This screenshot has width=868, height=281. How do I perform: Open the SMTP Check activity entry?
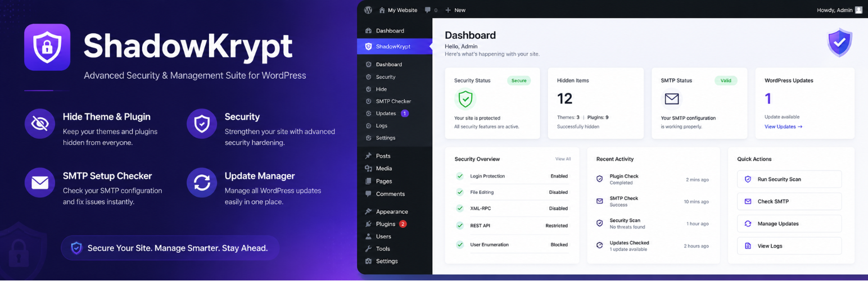point(653,201)
